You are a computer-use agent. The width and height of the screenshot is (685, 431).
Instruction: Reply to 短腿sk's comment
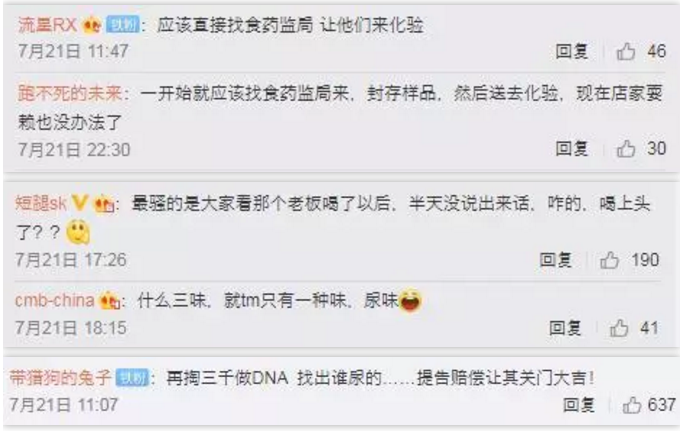coord(556,260)
